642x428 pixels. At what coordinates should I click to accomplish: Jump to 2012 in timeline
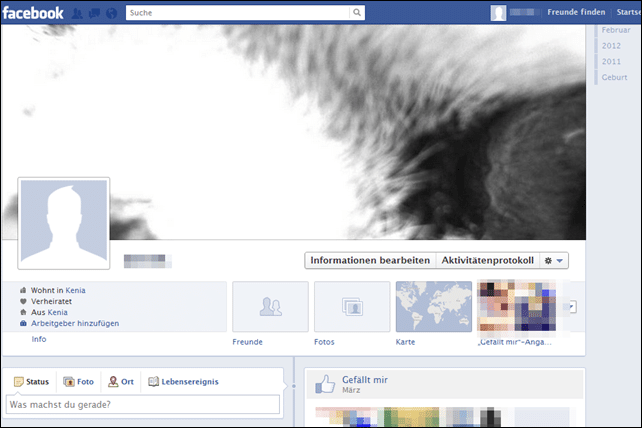coord(611,46)
